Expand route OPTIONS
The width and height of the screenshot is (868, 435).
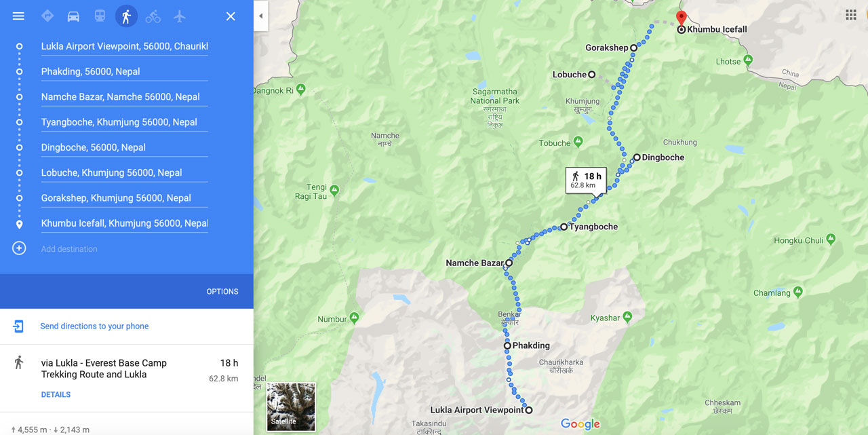tap(222, 291)
